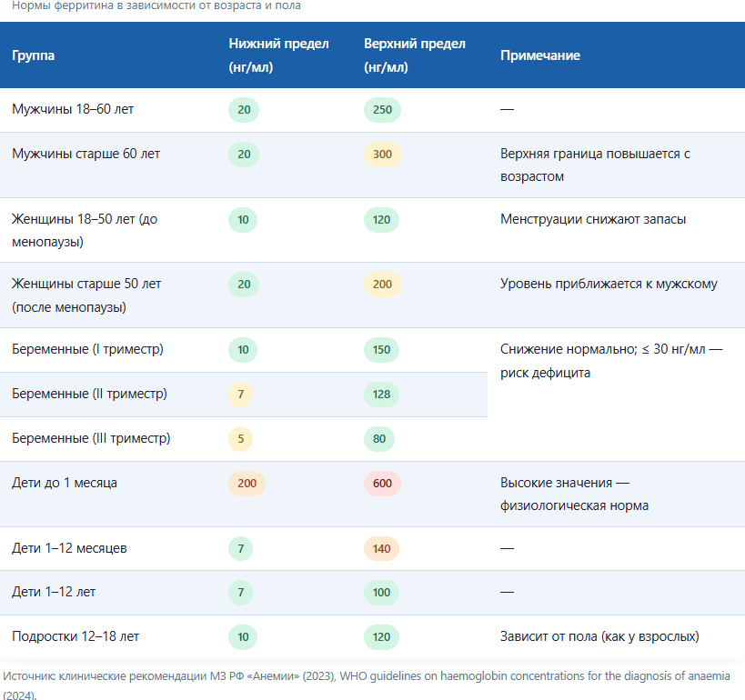Click the red 600 badge for newborns

(382, 484)
